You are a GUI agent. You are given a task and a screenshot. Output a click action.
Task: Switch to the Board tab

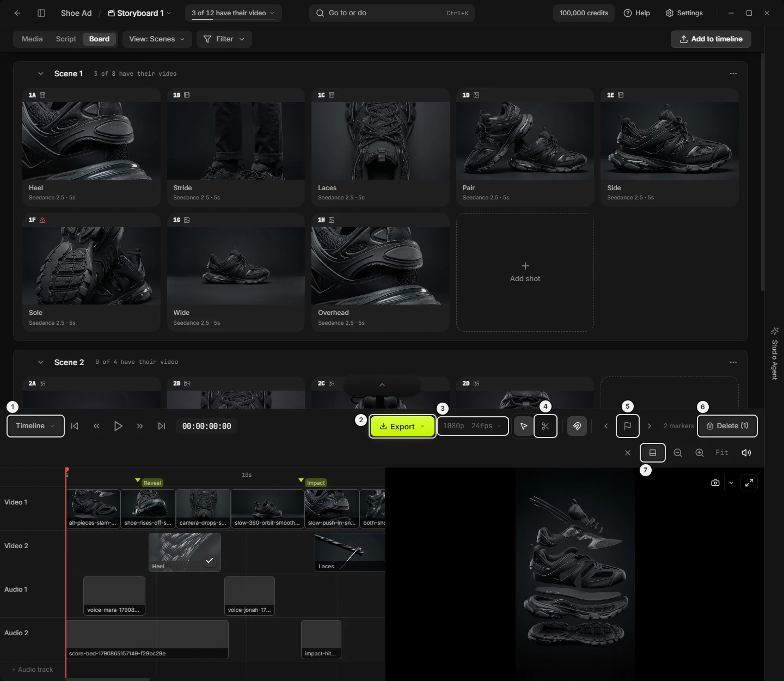coord(100,39)
